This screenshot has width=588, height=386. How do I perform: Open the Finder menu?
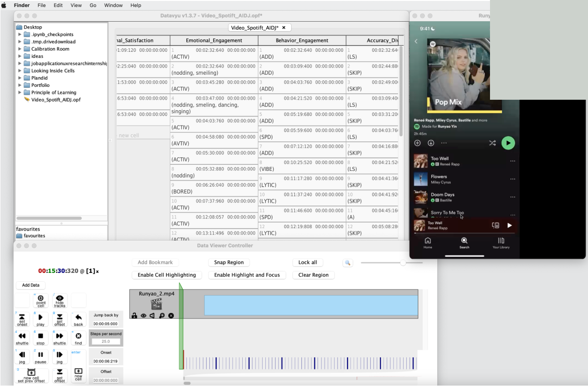[22, 5]
